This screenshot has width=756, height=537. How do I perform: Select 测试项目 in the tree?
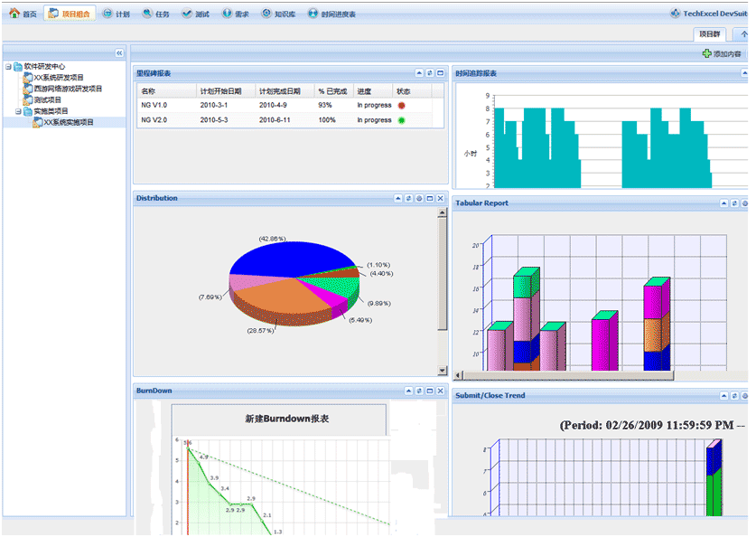point(47,99)
